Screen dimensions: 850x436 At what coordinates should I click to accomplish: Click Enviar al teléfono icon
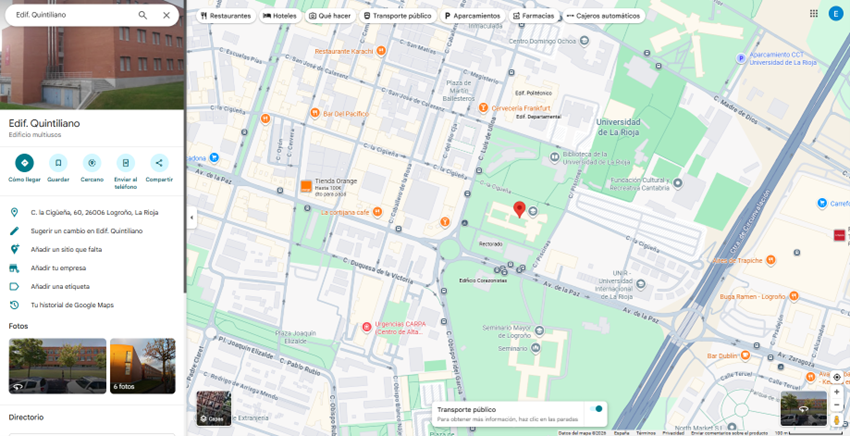click(x=125, y=163)
